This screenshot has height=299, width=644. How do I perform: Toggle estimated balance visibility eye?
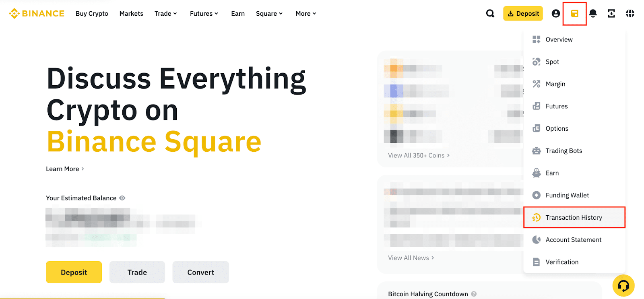tap(122, 198)
